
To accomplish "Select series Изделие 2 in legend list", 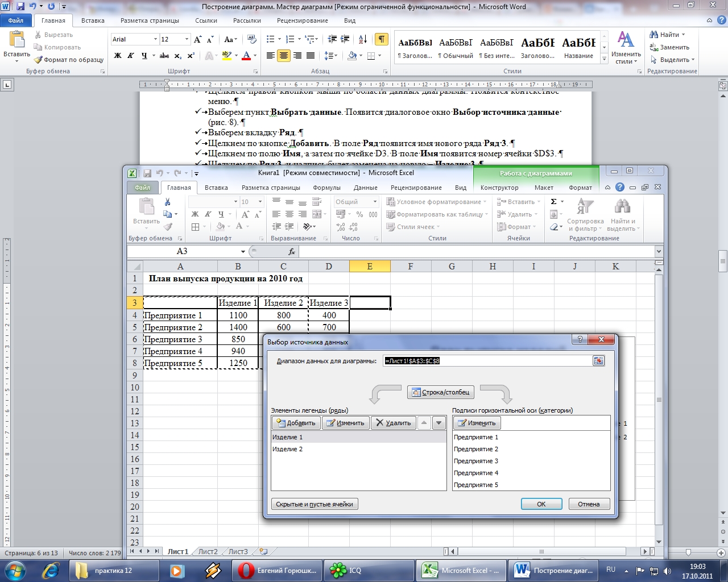I will coord(359,449).
